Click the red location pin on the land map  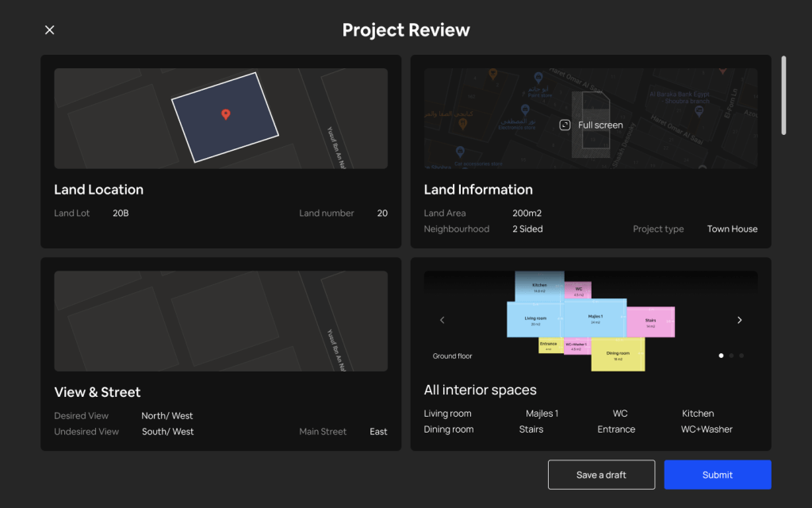tap(225, 115)
